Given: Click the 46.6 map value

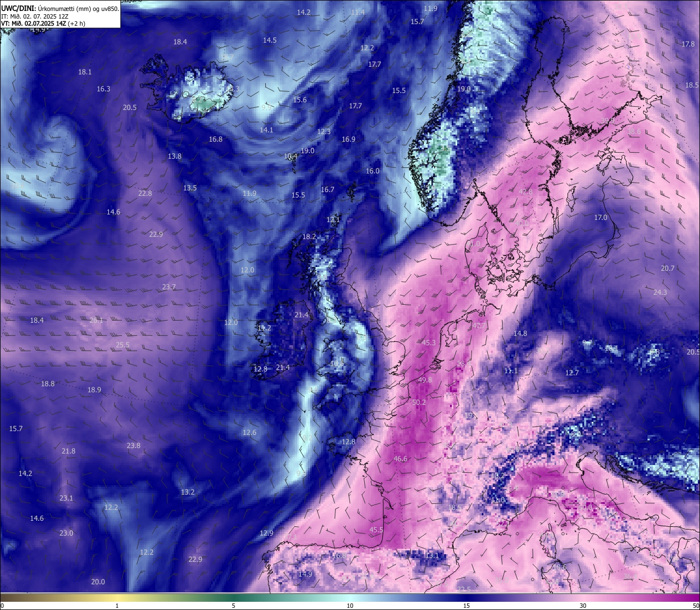Looking at the screenshot, I should coord(400,458).
